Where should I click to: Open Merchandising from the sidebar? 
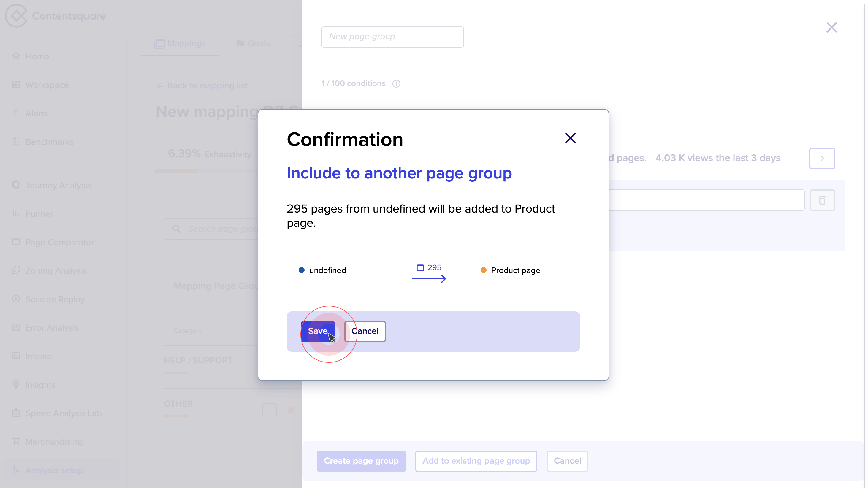pyautogui.click(x=54, y=441)
